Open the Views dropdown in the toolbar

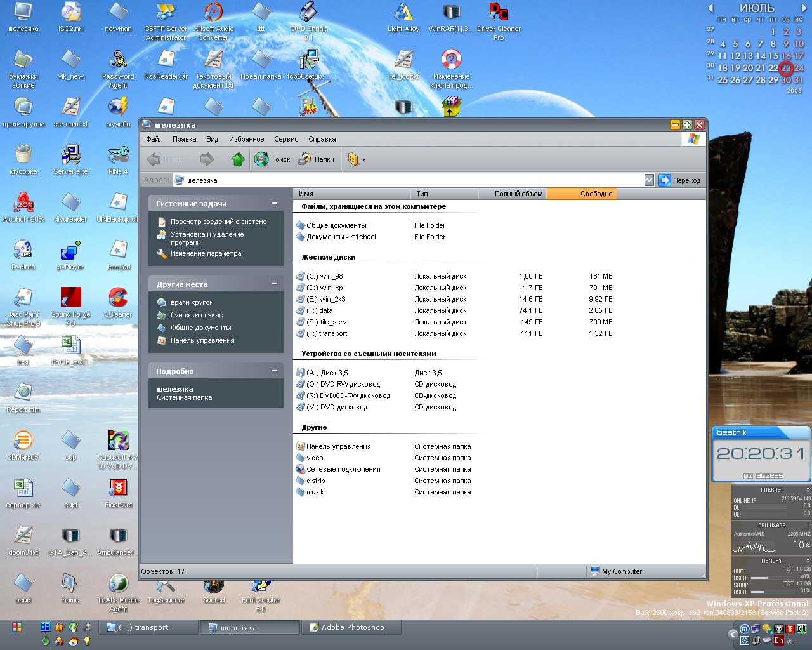(356, 159)
